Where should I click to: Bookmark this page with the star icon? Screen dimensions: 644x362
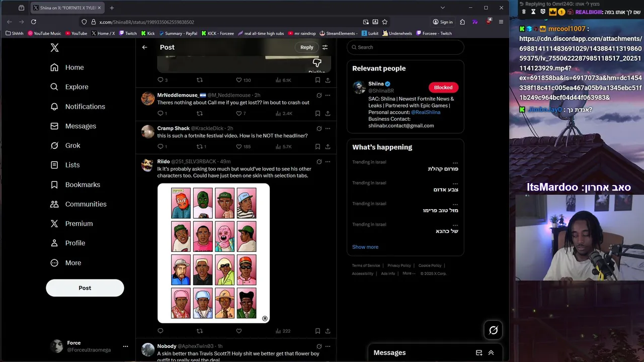pos(385,22)
